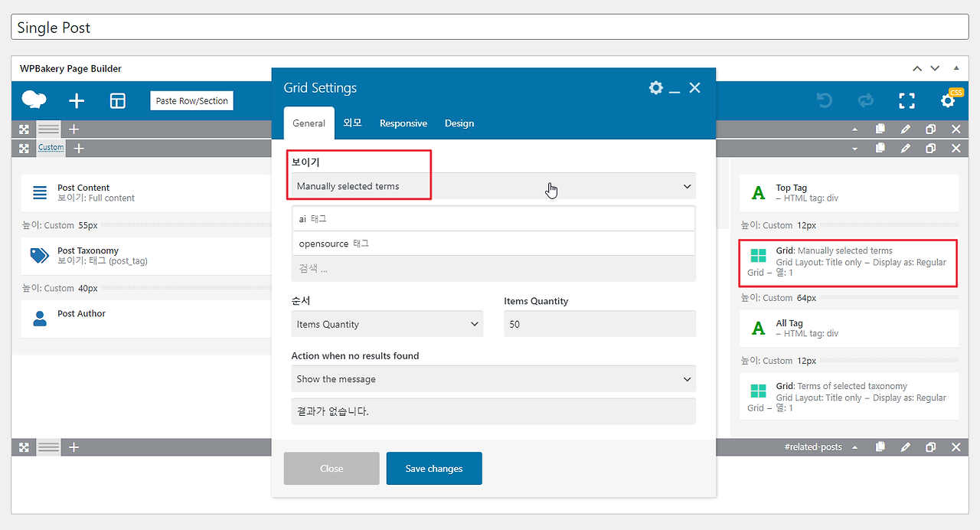The image size is (980, 530).
Task: Select the 'ai 태그' selected term
Action: 494,218
